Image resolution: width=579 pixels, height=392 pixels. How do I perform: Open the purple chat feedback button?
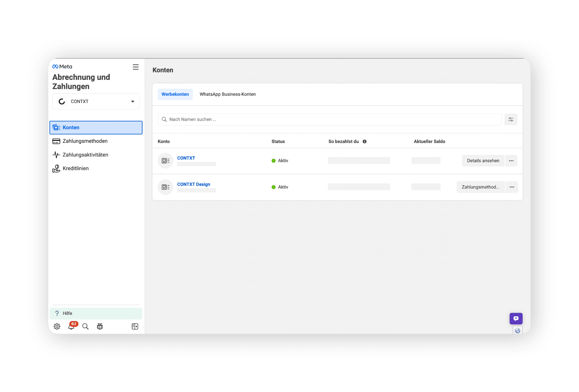[x=516, y=318]
